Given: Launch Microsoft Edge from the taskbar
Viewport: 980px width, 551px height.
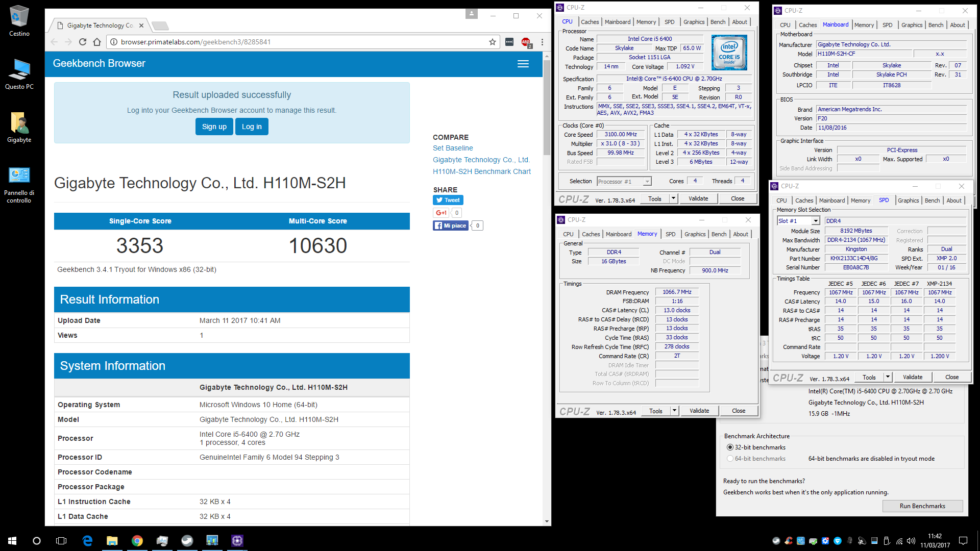Looking at the screenshot, I should coord(87,541).
